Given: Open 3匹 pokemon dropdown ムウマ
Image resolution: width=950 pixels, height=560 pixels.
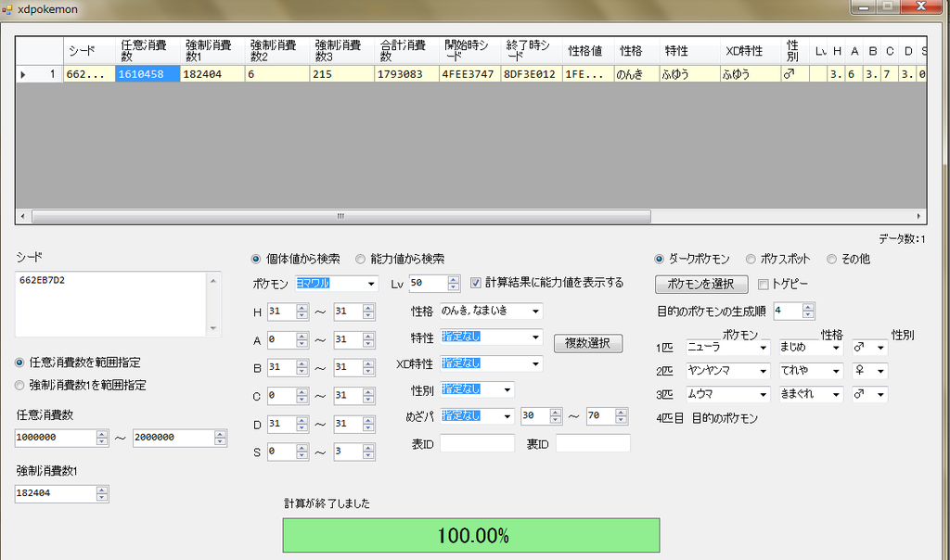Looking at the screenshot, I should click(727, 394).
